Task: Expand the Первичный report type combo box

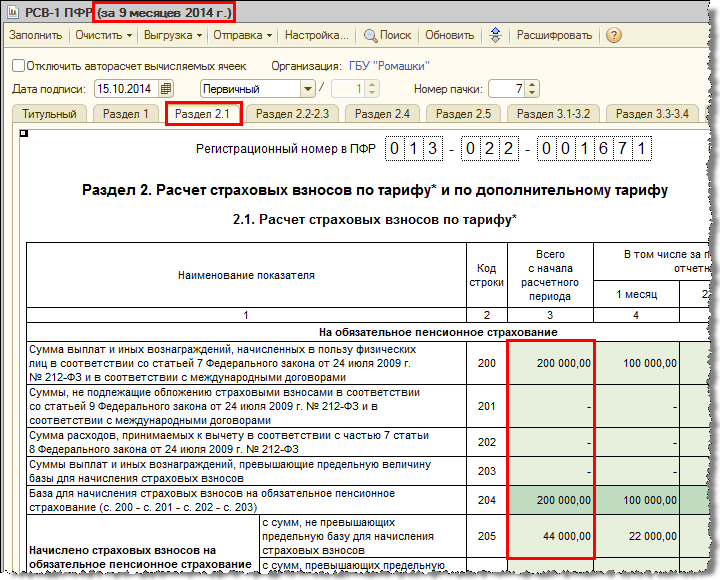Action: coord(307,89)
